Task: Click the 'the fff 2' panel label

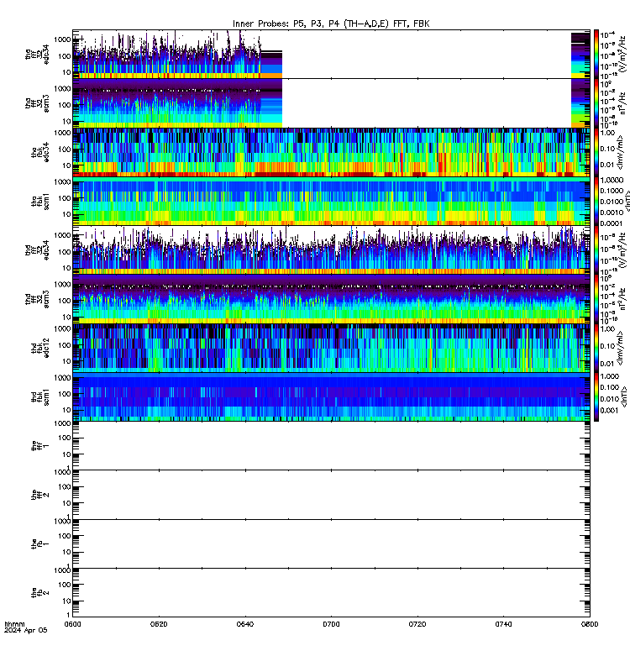Action: [x=40, y=495]
